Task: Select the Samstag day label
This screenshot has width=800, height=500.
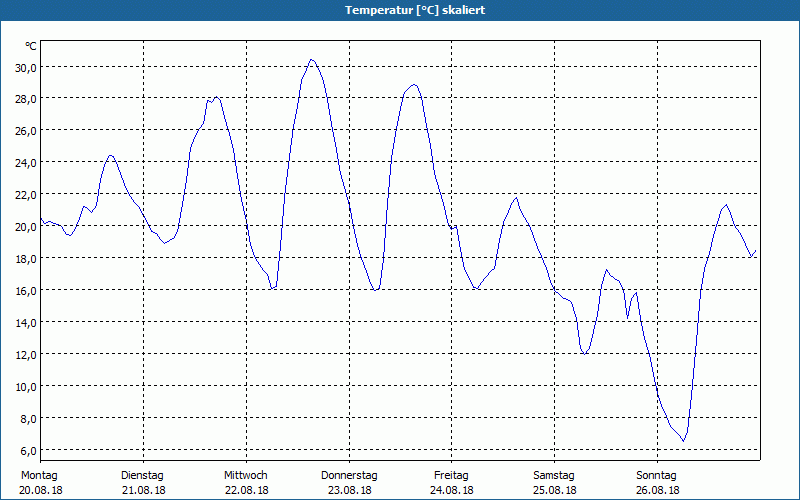Action: (x=554, y=475)
